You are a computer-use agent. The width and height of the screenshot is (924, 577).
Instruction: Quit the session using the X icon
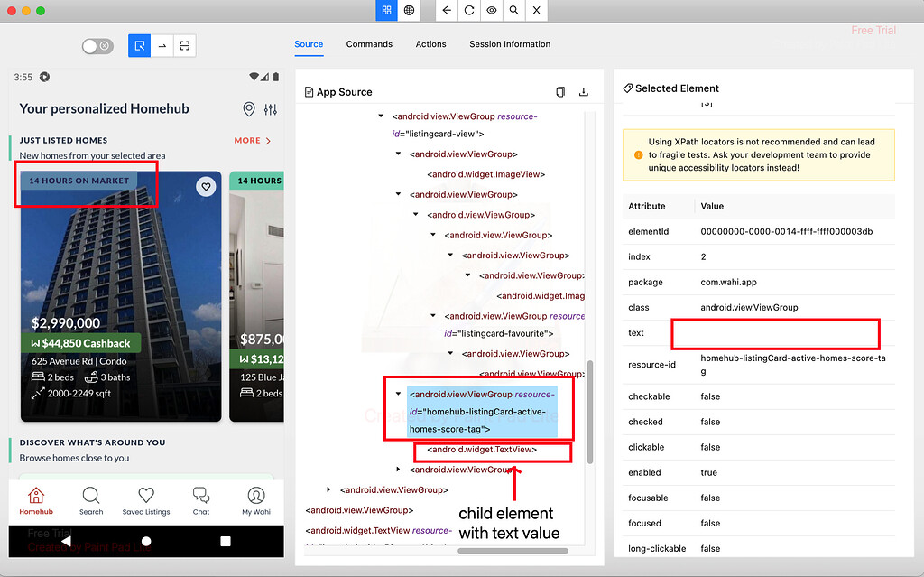point(535,10)
